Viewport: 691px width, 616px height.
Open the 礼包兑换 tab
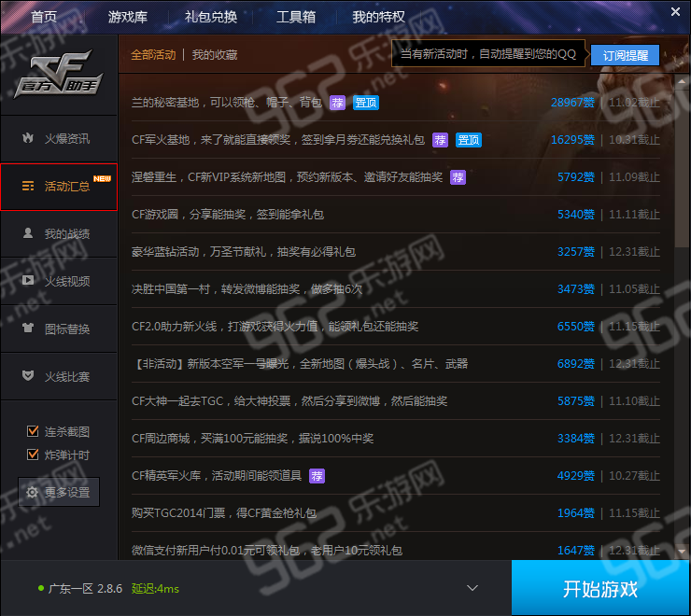211,17
